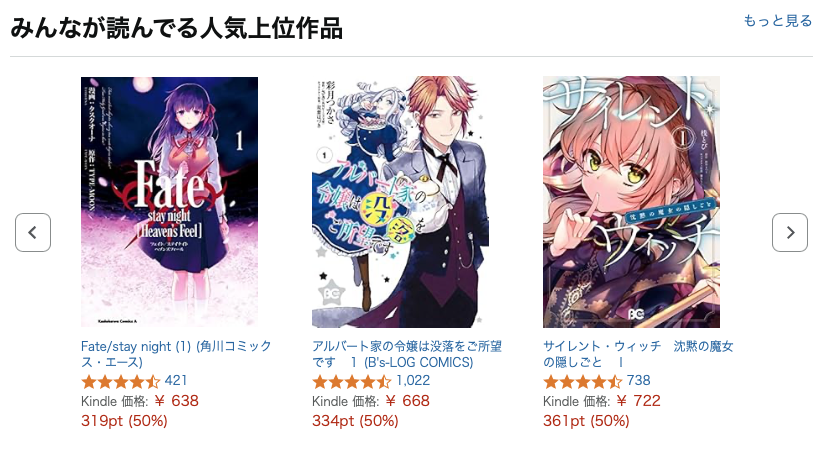Click the Kindle price ¥668

click(408, 401)
